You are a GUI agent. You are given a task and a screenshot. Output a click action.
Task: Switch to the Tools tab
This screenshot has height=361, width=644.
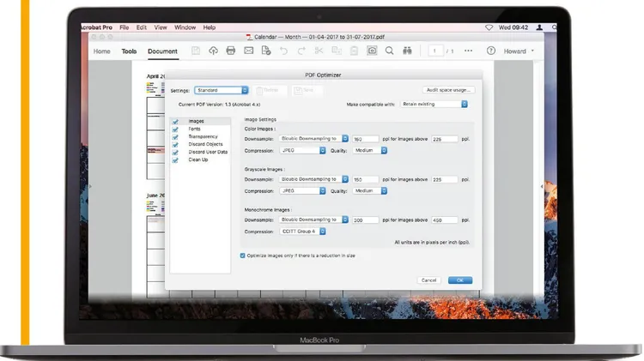click(129, 51)
